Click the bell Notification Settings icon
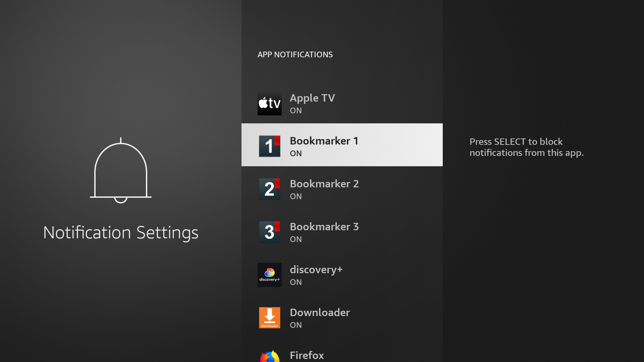Screen dimensions: 644x362 click(121, 170)
